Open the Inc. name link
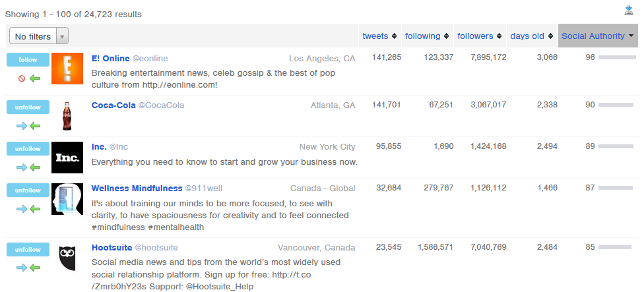This screenshot has width=644, height=292. [99, 147]
